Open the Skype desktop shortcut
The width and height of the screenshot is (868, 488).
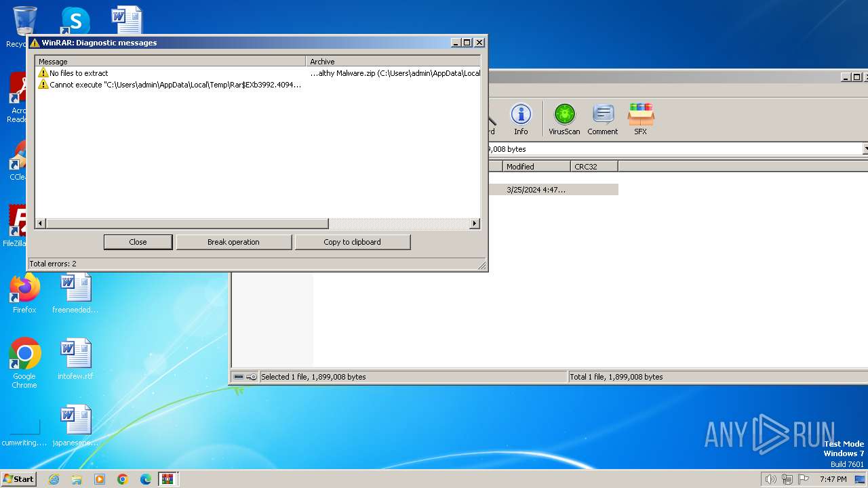[x=75, y=20]
